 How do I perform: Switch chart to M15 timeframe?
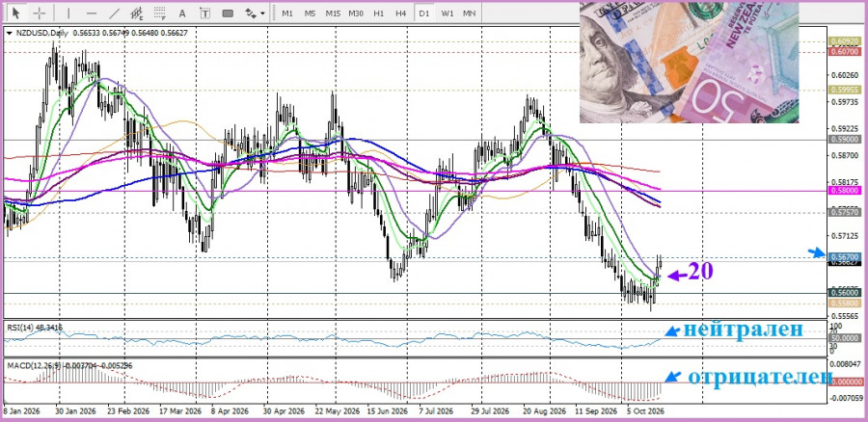pyautogui.click(x=333, y=13)
